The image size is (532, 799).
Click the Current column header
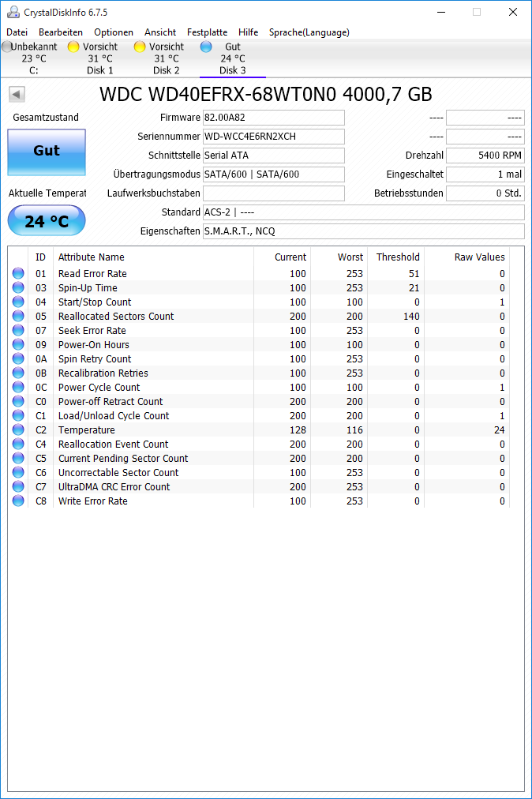pyautogui.click(x=283, y=257)
